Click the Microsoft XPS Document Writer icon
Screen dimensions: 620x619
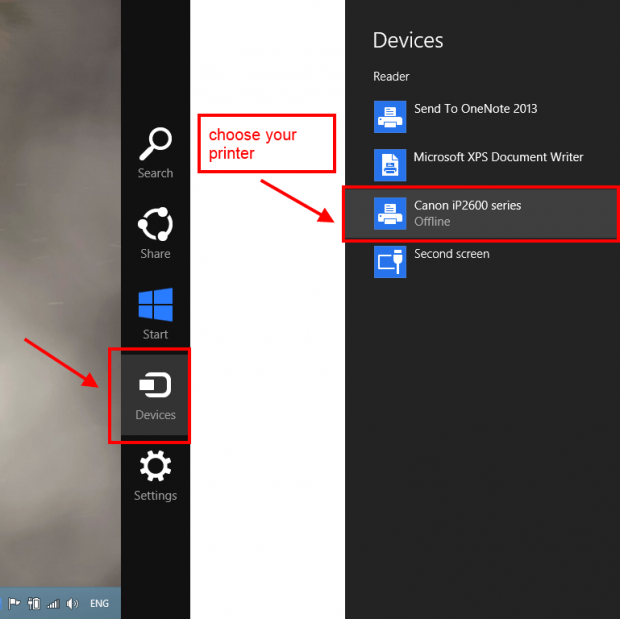(390, 165)
